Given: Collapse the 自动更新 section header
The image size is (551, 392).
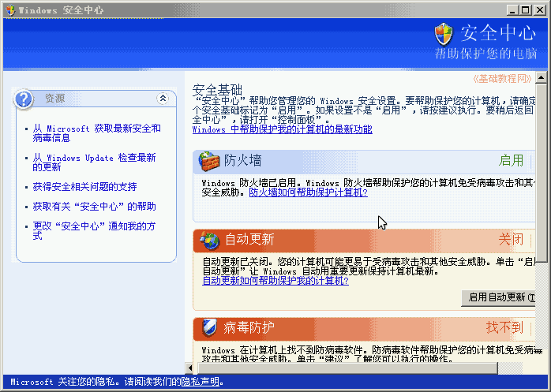Looking at the screenshot, I should pyautogui.click(x=364, y=241).
